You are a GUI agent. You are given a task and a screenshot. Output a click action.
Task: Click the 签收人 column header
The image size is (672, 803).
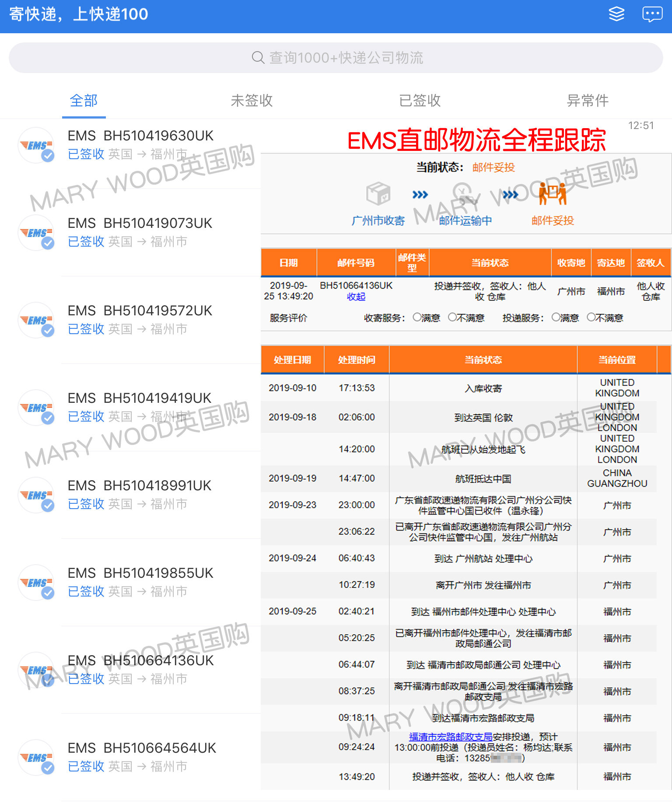[651, 262]
